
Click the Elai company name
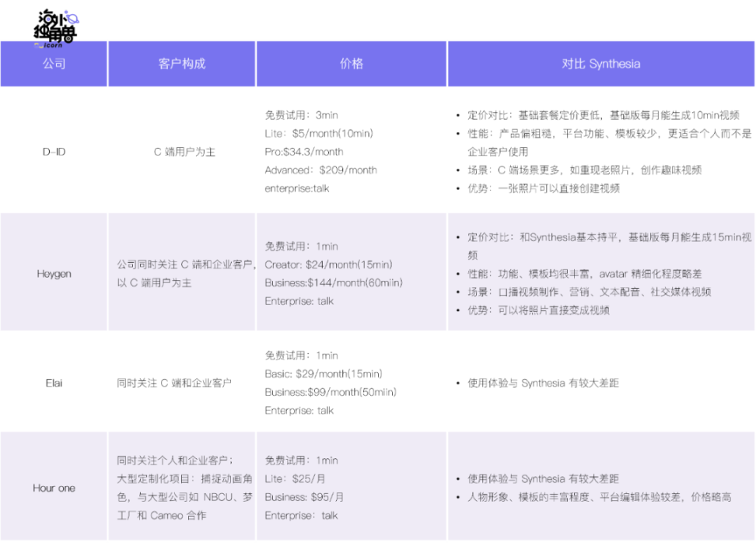pyautogui.click(x=54, y=383)
